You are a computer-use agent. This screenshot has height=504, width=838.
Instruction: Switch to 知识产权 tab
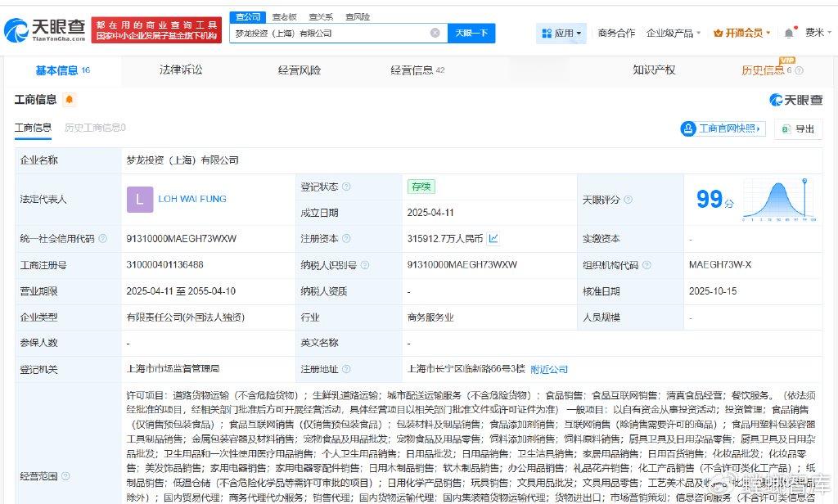point(654,70)
